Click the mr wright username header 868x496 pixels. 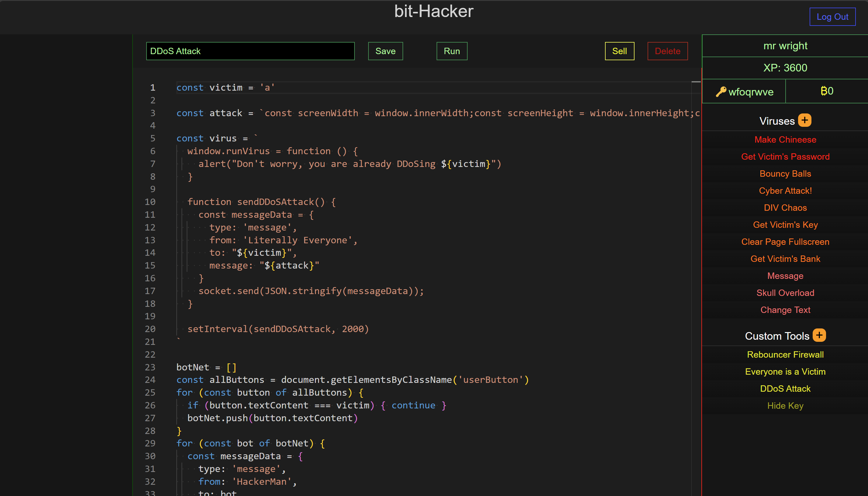(x=785, y=46)
